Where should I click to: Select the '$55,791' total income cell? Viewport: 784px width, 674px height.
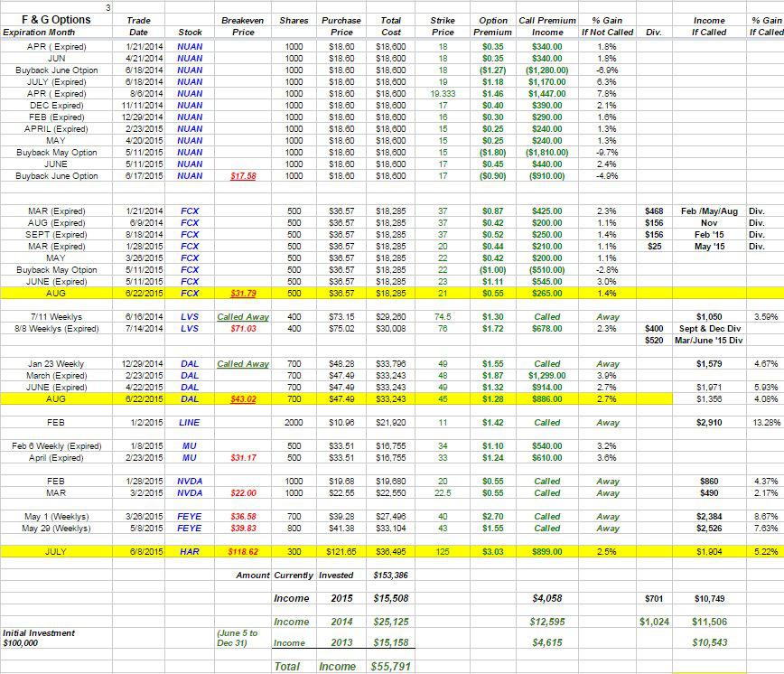pyautogui.click(x=390, y=667)
